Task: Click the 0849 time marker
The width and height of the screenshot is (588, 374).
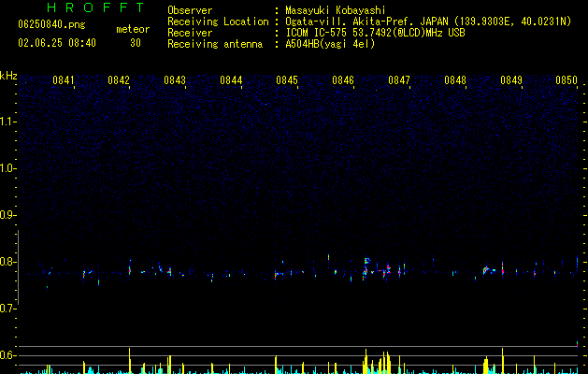Action: [511, 80]
